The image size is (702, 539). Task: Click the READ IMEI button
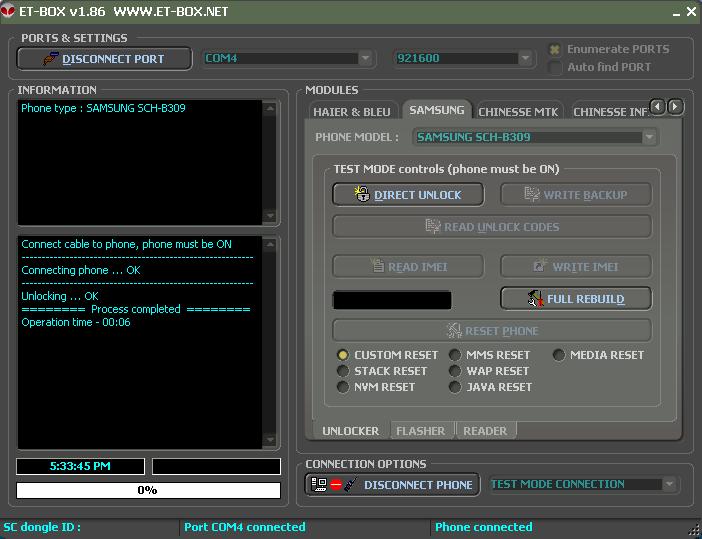pos(408,266)
